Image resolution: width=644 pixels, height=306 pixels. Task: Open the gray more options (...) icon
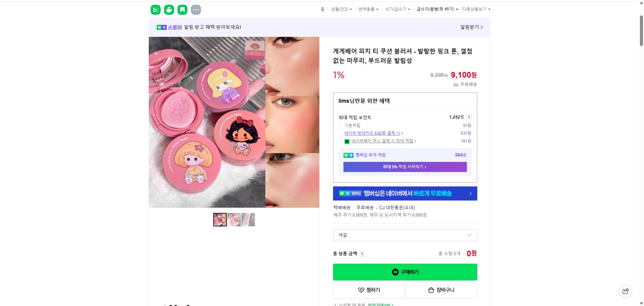click(x=195, y=10)
